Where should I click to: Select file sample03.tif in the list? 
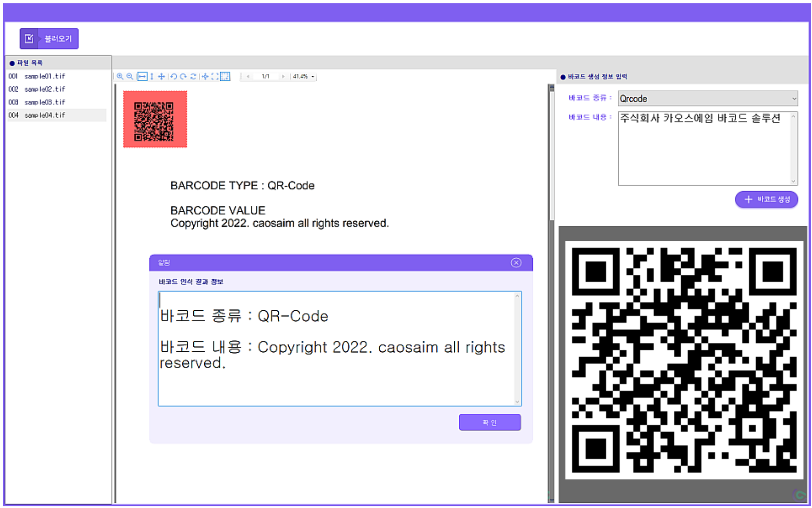tap(57, 102)
